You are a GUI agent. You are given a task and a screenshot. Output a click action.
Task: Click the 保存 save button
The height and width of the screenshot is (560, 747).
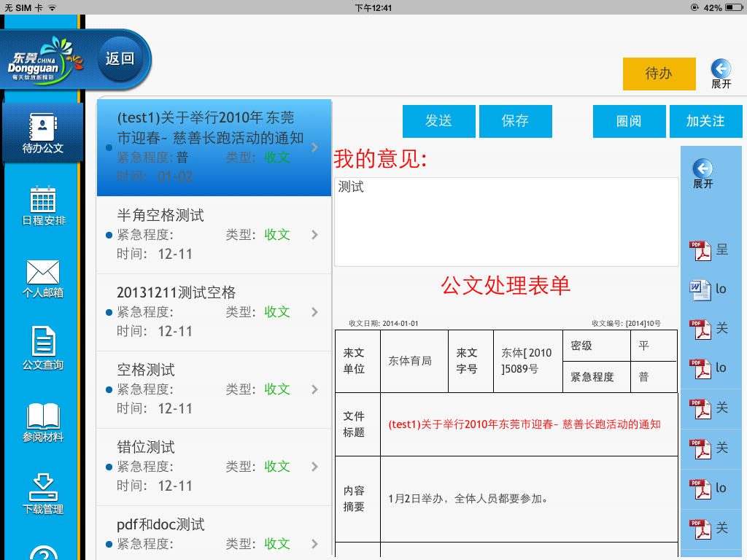pos(516,121)
